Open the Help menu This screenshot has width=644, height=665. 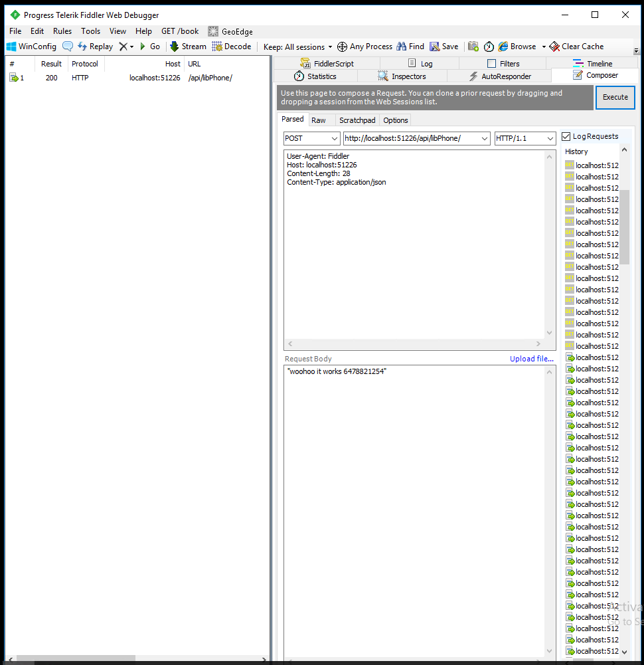click(x=143, y=31)
